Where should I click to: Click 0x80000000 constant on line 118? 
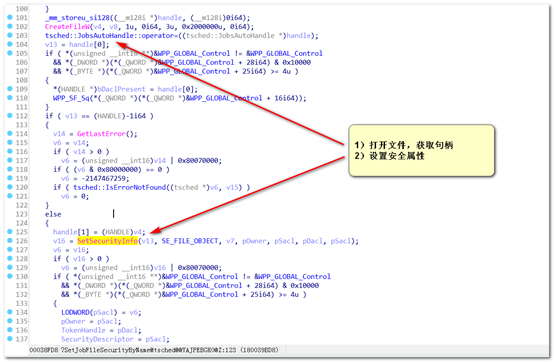(x=119, y=170)
